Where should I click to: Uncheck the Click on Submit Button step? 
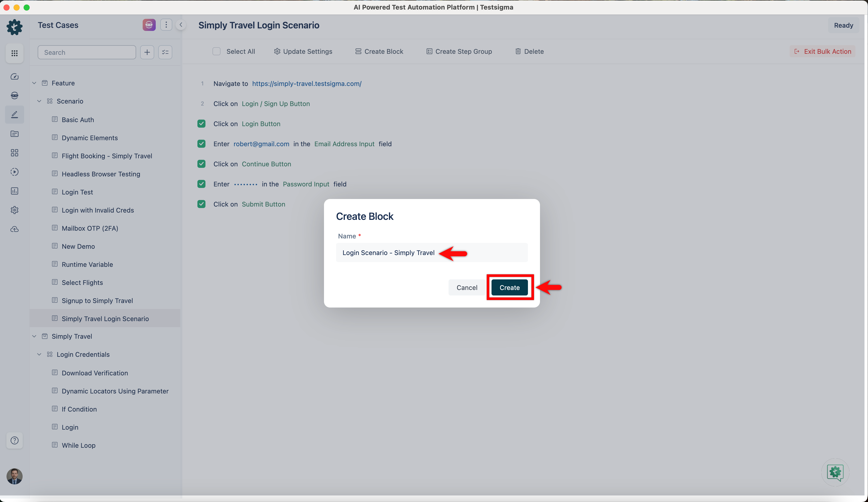(x=201, y=204)
